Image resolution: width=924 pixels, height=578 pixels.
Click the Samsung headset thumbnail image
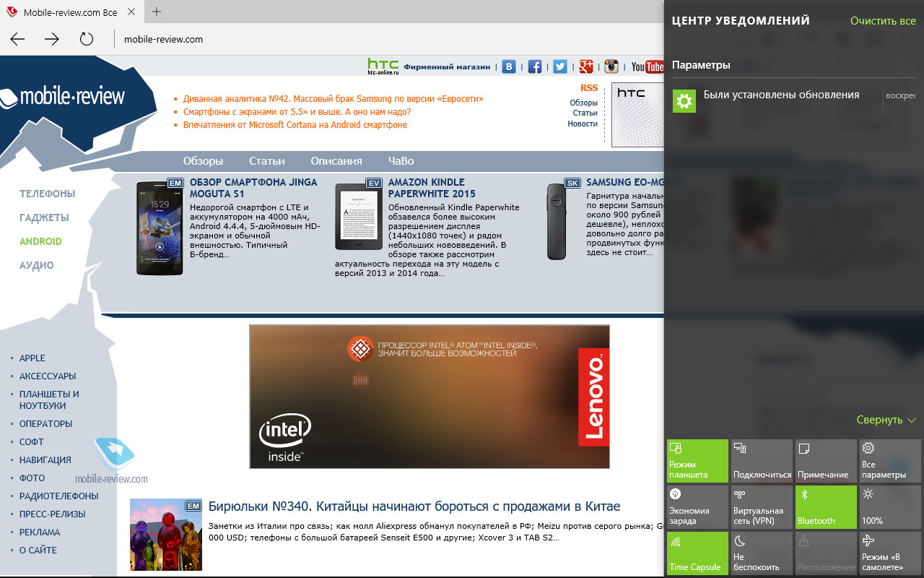pos(555,222)
